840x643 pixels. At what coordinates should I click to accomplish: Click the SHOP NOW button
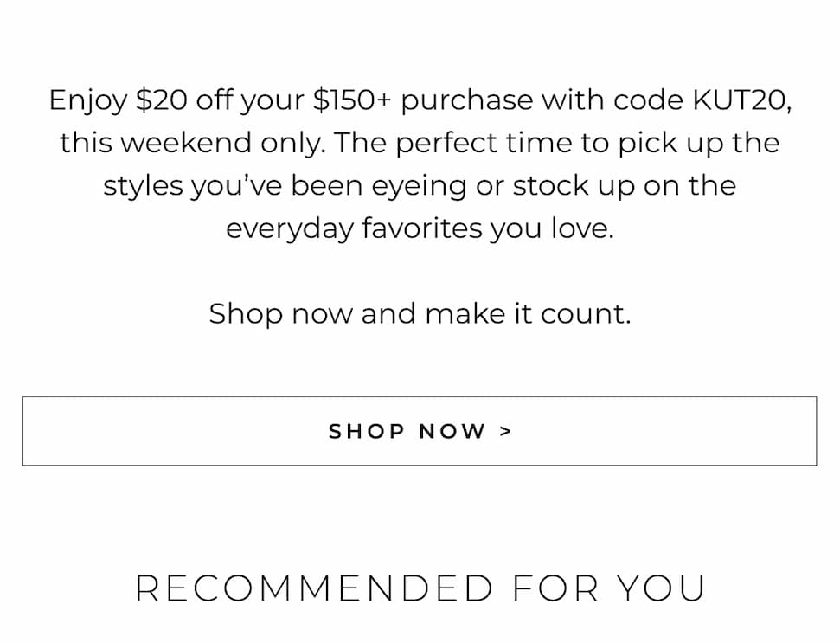coord(420,431)
